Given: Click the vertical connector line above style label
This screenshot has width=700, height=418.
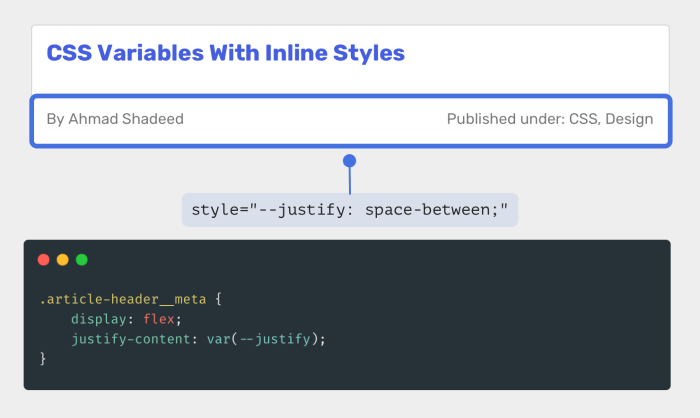Looking at the screenshot, I should click(x=350, y=181).
